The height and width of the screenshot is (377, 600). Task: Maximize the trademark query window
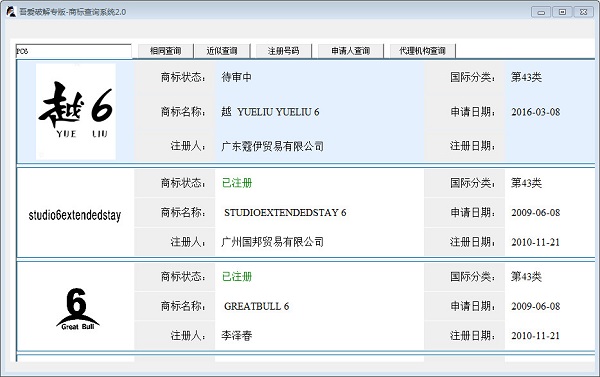pyautogui.click(x=562, y=12)
